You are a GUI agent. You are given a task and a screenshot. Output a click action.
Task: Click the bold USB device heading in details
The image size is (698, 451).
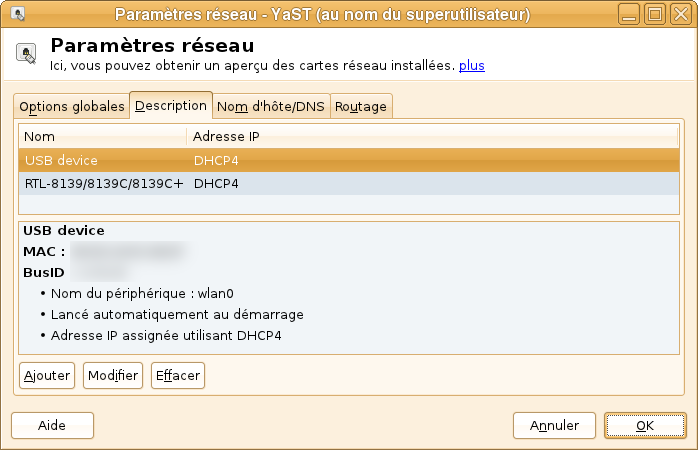pos(64,230)
